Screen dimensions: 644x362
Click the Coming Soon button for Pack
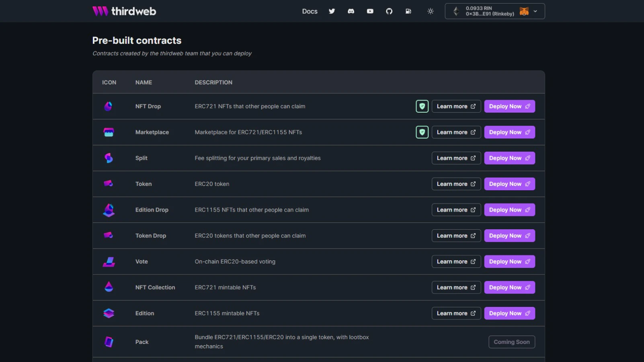(x=512, y=342)
